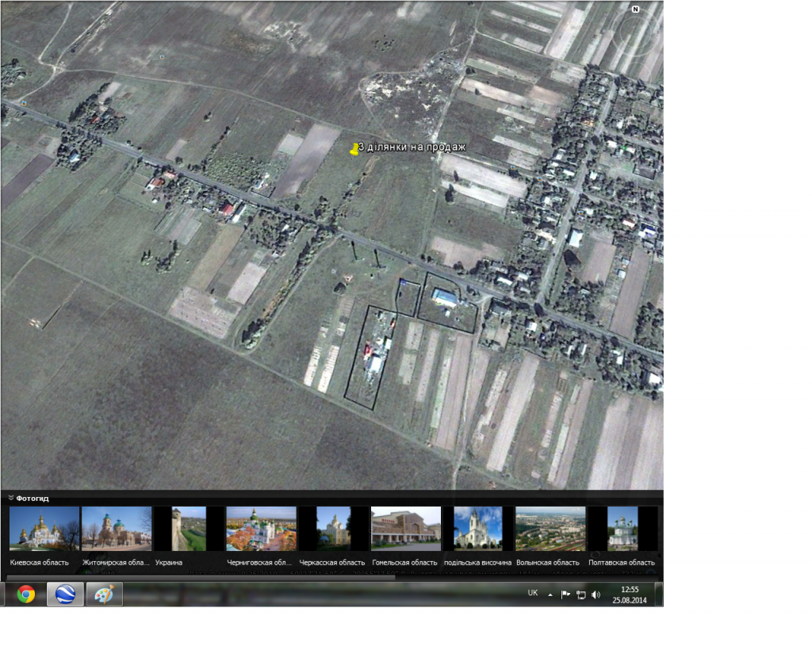Open Paint from the taskbar
The width and height of the screenshot is (812, 650).
tap(104, 595)
